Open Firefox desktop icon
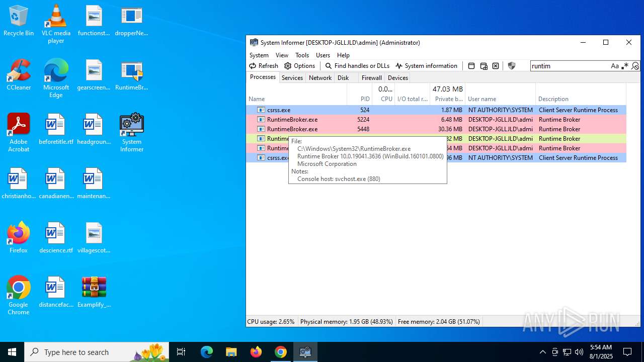Image resolution: width=644 pixels, height=362 pixels. tap(19, 238)
